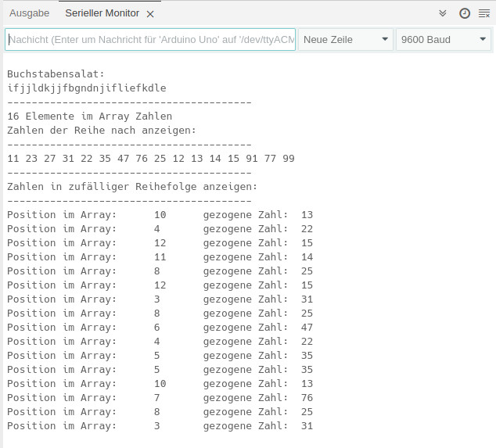Close the Serieller Monitor tab
496x448 pixels.
coord(150,14)
